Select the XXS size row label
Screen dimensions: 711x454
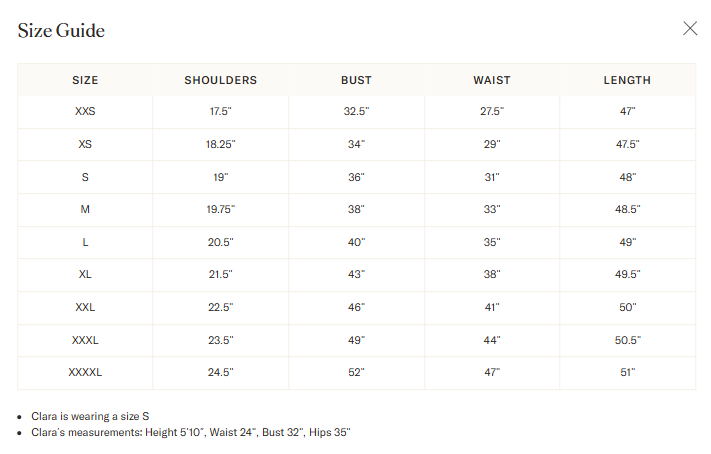85,112
